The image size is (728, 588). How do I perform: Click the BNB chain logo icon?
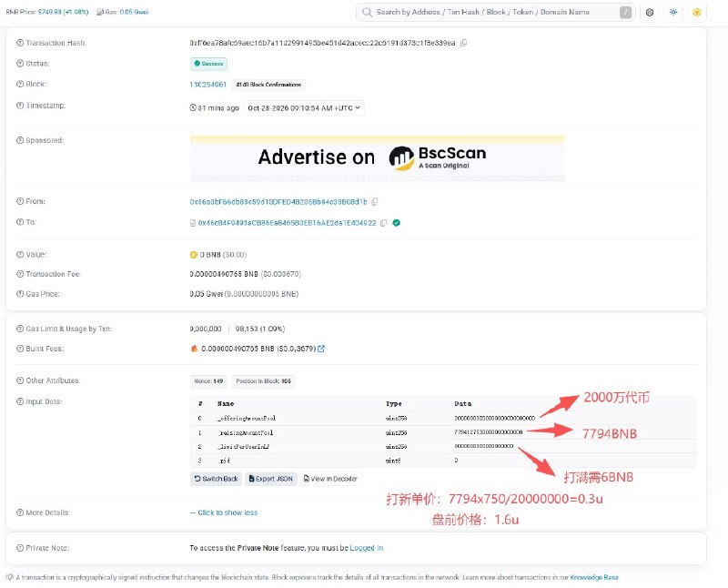[696, 13]
